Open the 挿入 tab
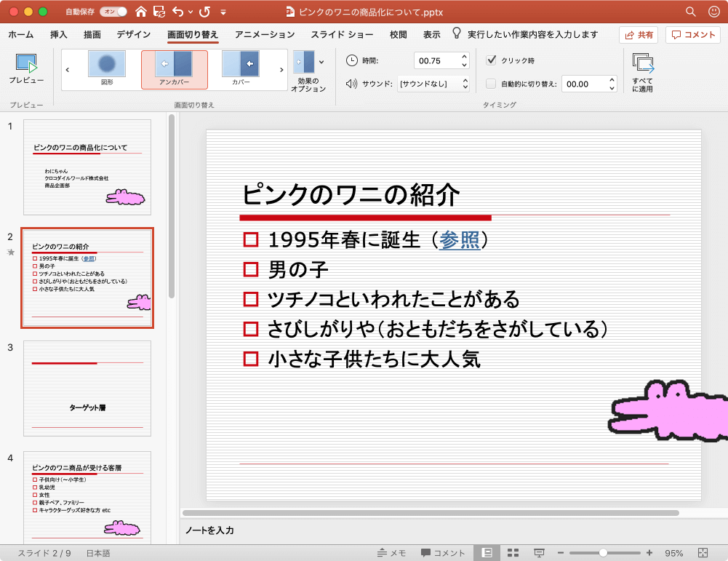 (x=58, y=34)
